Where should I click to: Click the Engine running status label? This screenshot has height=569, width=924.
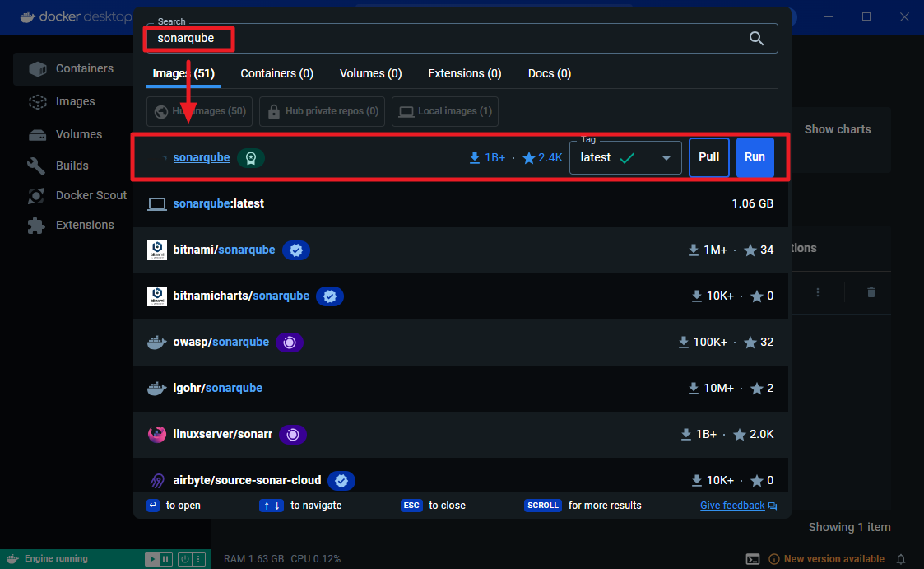[x=56, y=558]
